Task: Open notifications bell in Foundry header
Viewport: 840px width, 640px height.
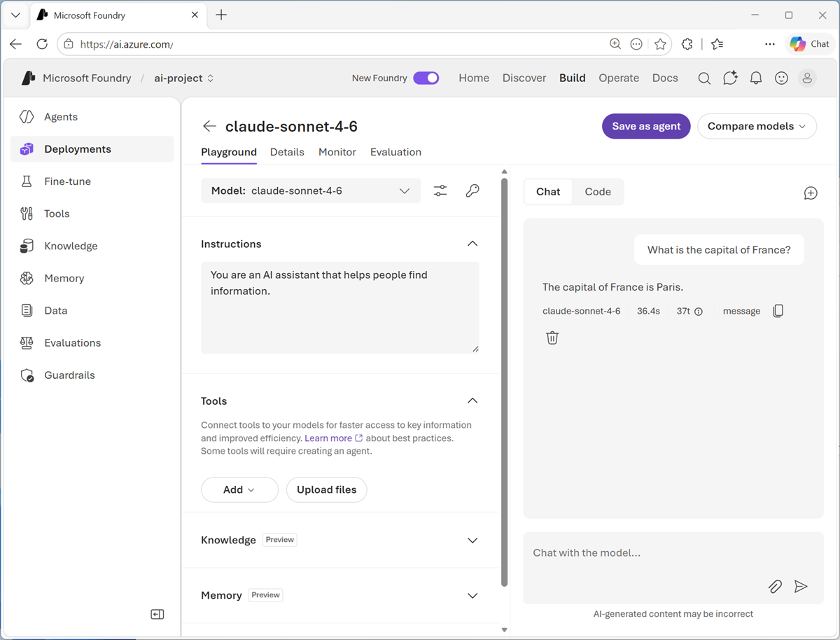Action: coord(756,78)
